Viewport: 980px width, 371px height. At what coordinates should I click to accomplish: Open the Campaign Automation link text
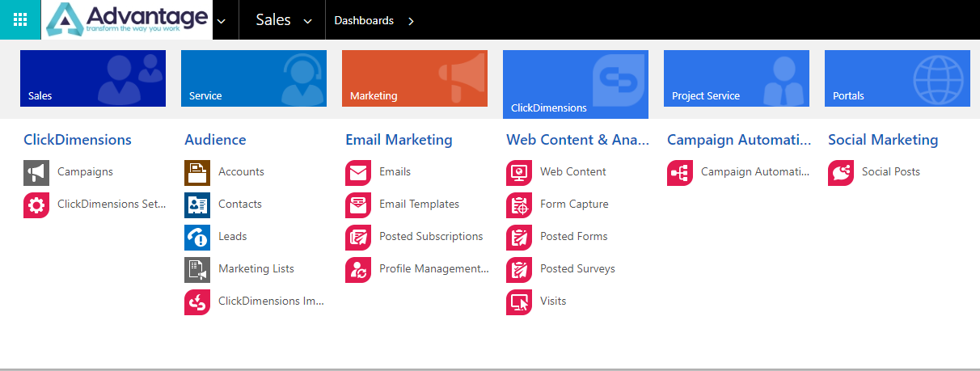[755, 171]
